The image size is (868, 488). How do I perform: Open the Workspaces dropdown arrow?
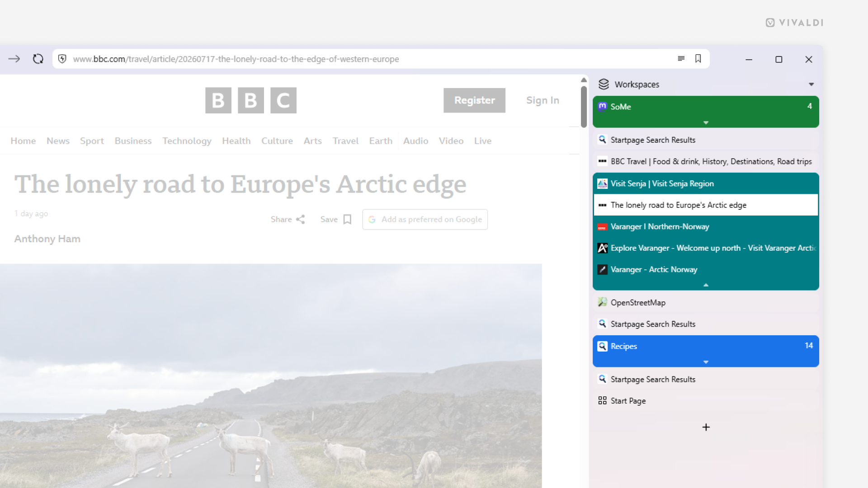[811, 84]
